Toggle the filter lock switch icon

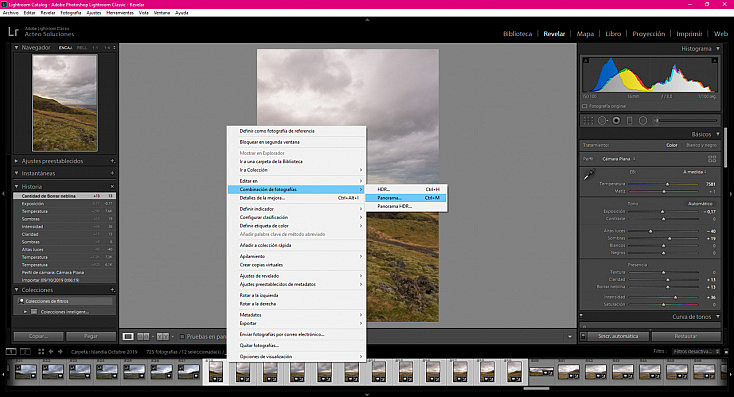pyautogui.click(x=726, y=351)
